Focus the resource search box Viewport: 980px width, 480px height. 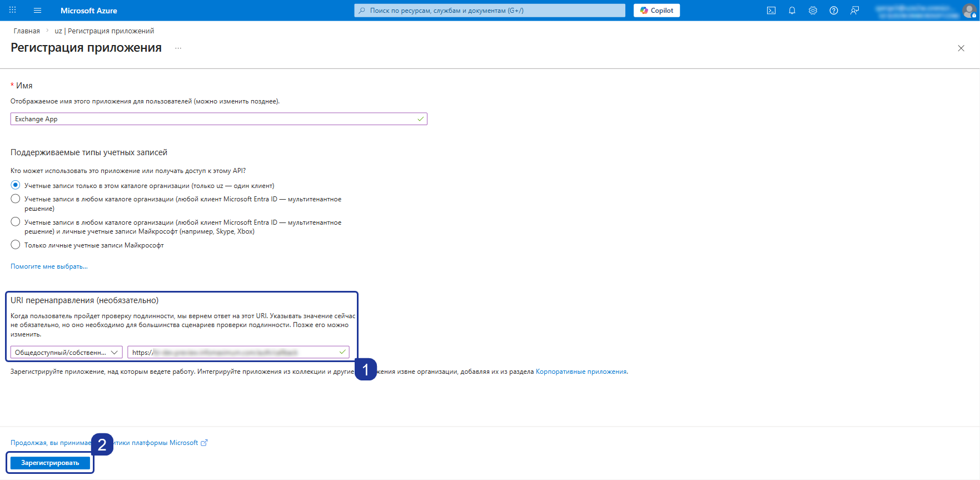pos(490,11)
